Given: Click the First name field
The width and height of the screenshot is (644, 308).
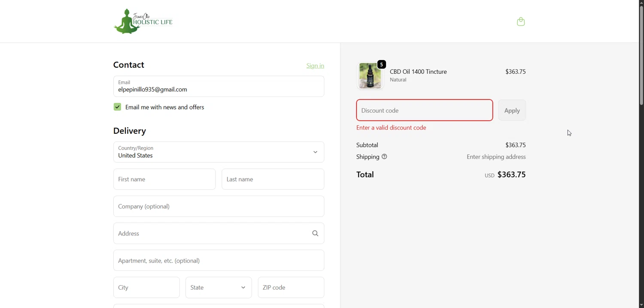Looking at the screenshot, I should [x=164, y=179].
